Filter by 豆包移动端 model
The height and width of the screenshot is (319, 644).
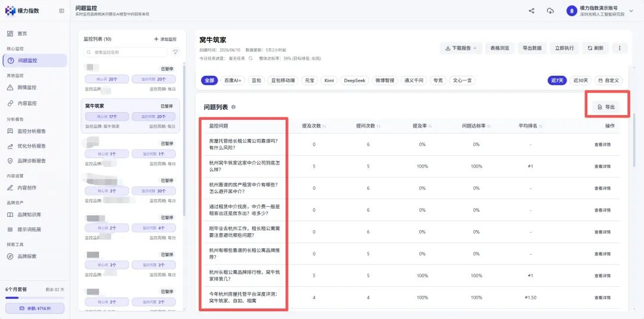[x=283, y=80]
